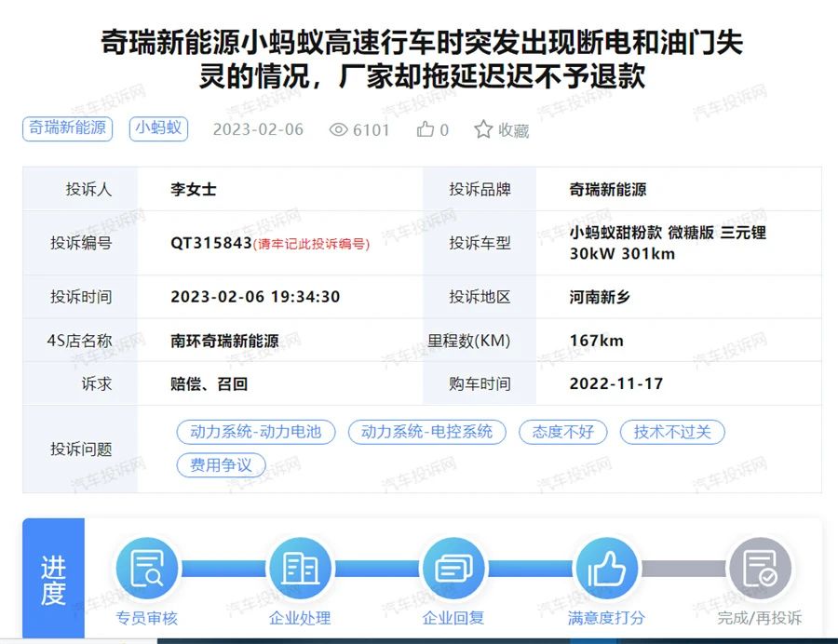Click the blue 进度 progress label

tap(53, 581)
